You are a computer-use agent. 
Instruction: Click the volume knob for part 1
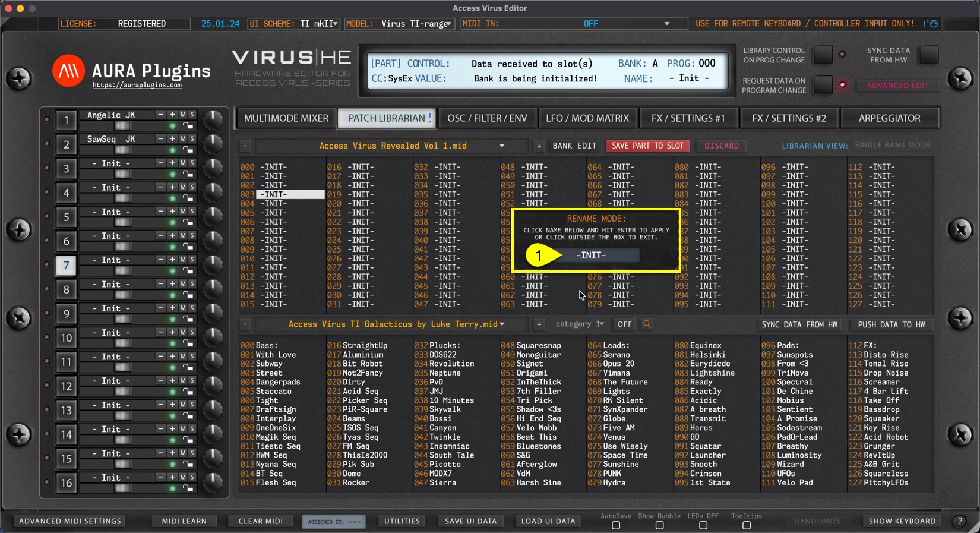click(213, 119)
